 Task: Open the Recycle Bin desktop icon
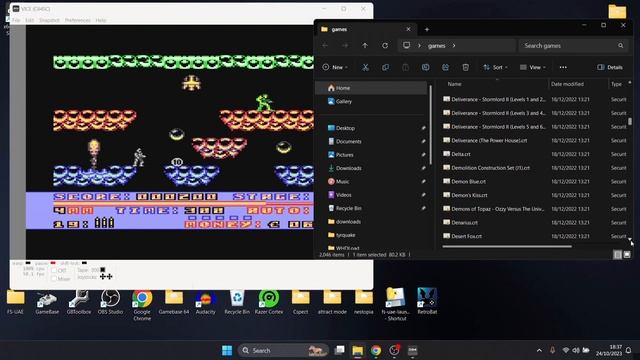(x=237, y=301)
